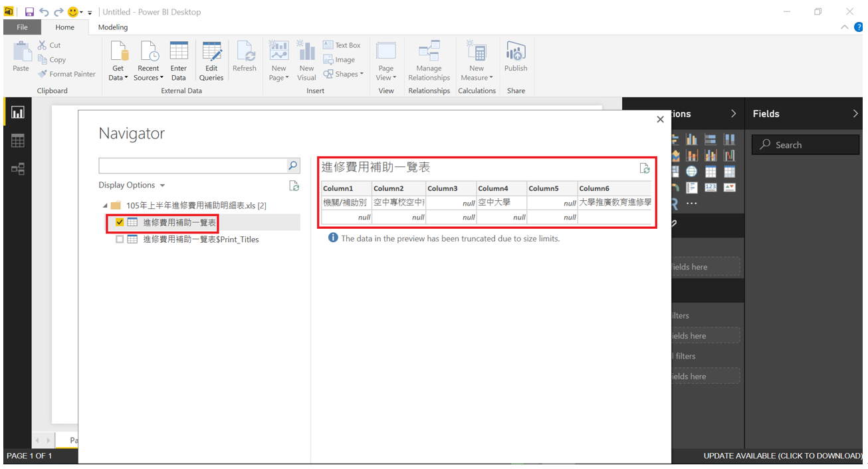868x469 pixels.
Task: Click the Column1 header in the preview
Action: click(x=346, y=188)
